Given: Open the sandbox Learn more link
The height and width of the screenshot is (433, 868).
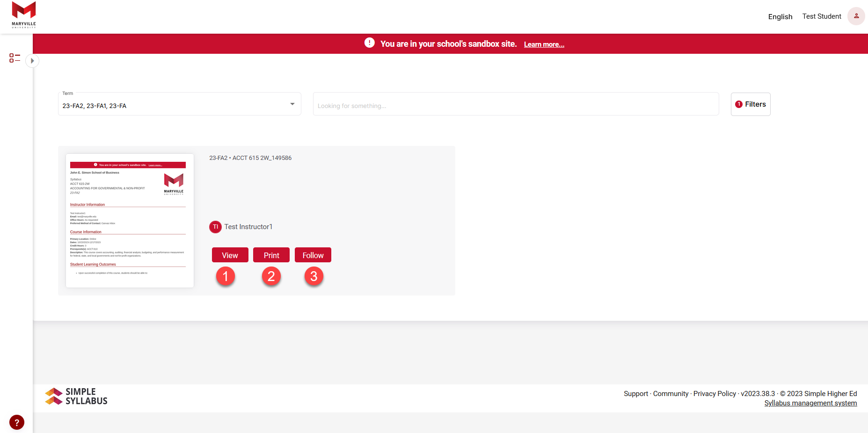Looking at the screenshot, I should (x=544, y=44).
